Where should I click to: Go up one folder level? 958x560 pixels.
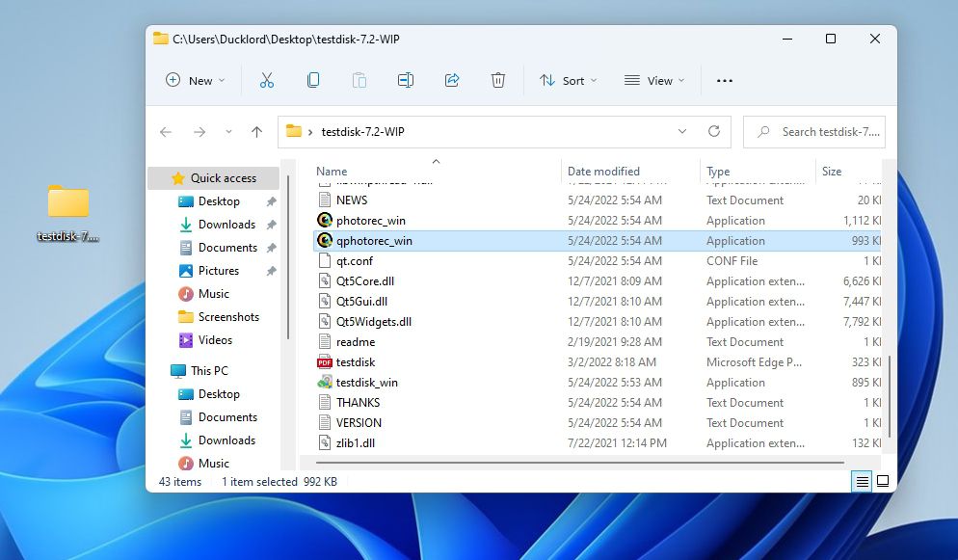pyautogui.click(x=256, y=132)
